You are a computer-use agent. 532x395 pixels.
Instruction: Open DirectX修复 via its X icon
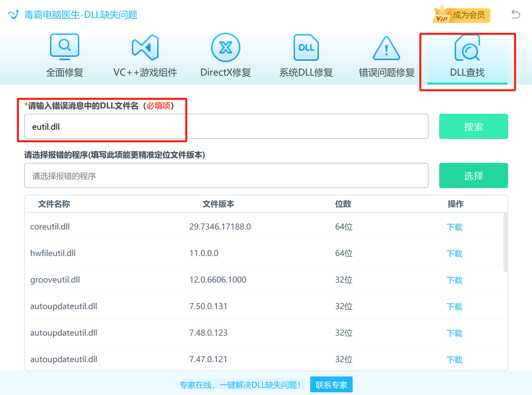225,47
